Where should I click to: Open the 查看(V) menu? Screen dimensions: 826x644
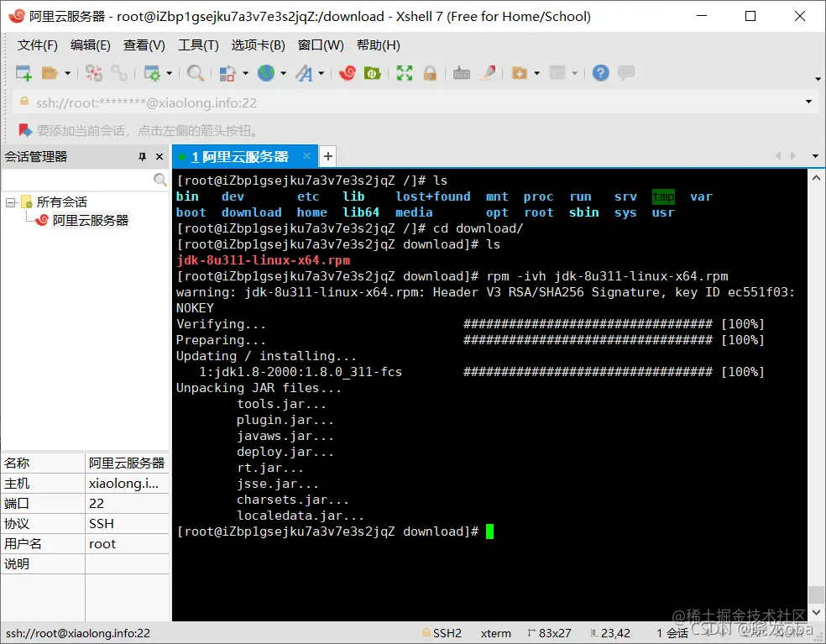tap(144, 45)
